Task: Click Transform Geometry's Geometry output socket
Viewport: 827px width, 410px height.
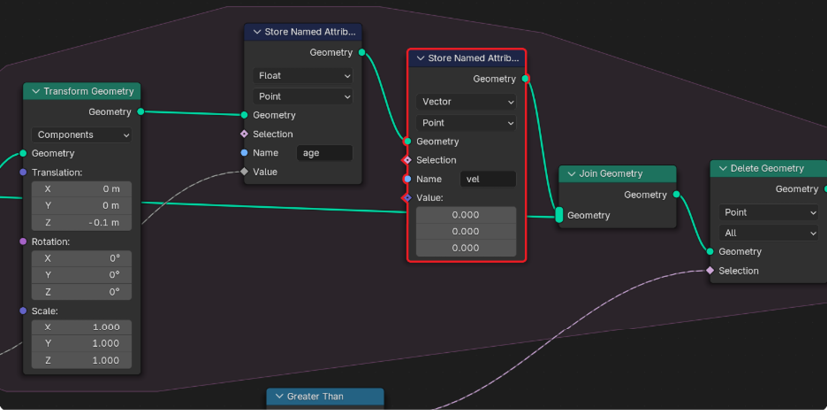Action: tap(140, 112)
